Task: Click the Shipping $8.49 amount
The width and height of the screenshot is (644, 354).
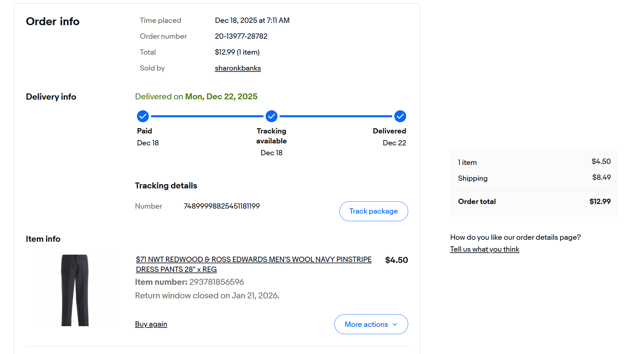Action: click(x=601, y=177)
